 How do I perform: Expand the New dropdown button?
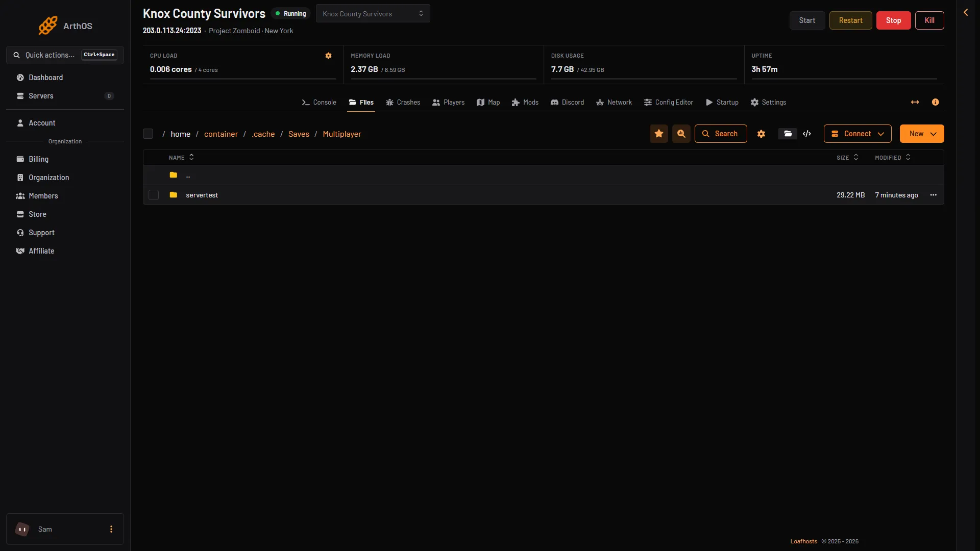[922, 134]
